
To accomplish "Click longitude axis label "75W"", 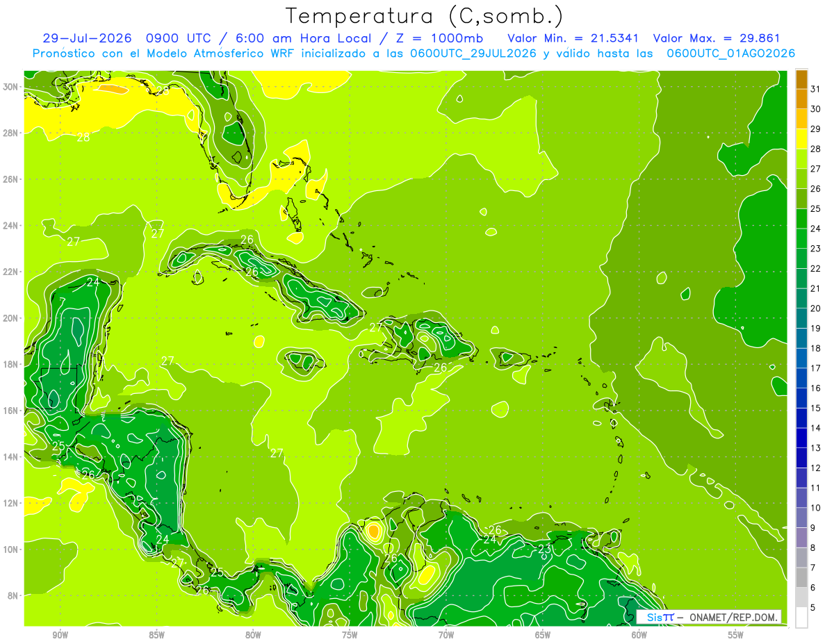I will tap(350, 635).
